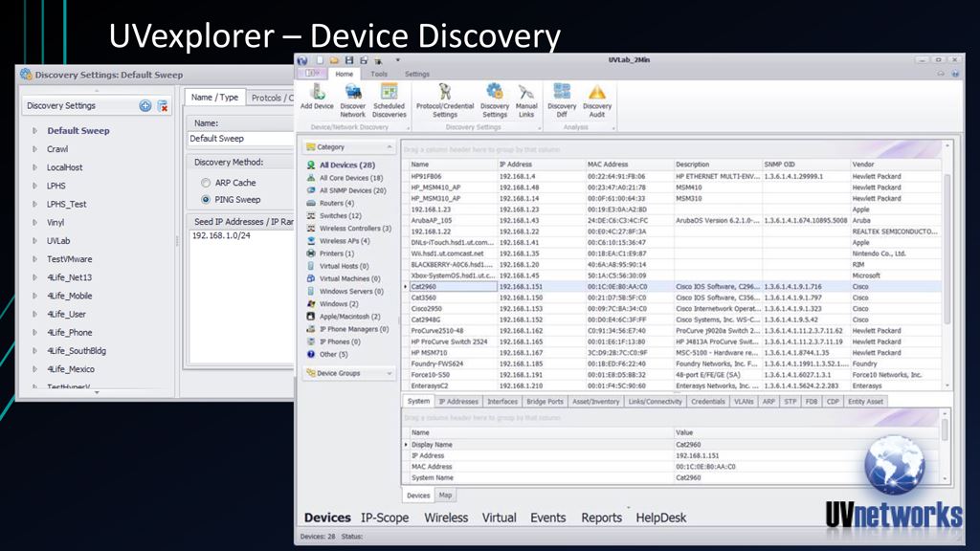The image size is (980, 551).
Task: Expand the LocalHost tree node
Action: [35, 167]
